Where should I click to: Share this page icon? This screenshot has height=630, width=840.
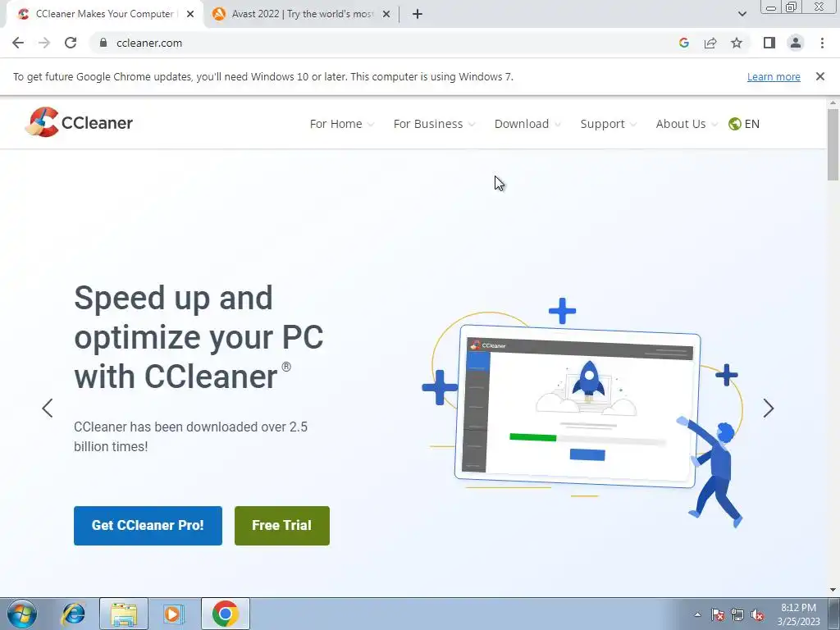tap(710, 43)
